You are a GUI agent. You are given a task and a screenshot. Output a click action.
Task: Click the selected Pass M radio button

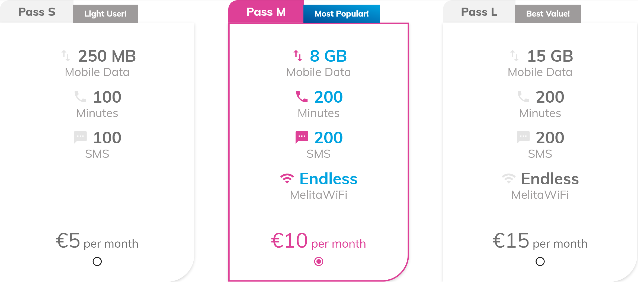point(318,262)
